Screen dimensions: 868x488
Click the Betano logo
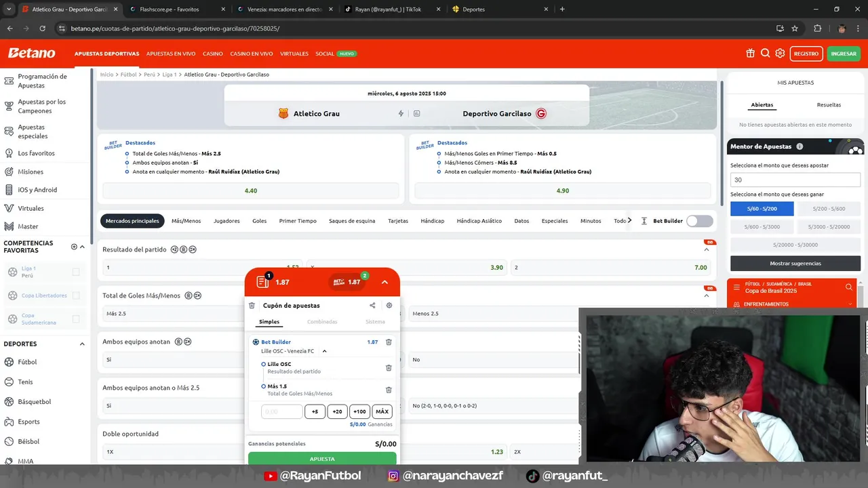pos(31,53)
